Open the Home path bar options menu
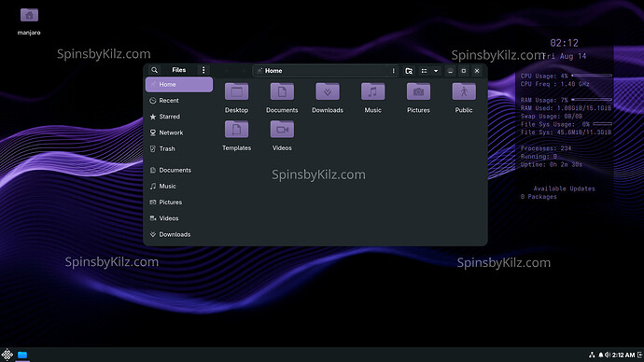The width and height of the screenshot is (644, 362). click(394, 71)
